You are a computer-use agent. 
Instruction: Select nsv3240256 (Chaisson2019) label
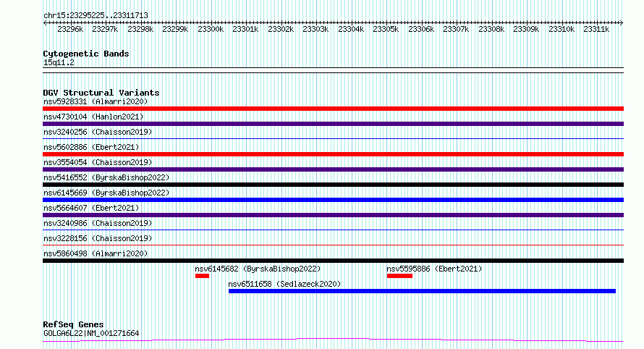98,132
